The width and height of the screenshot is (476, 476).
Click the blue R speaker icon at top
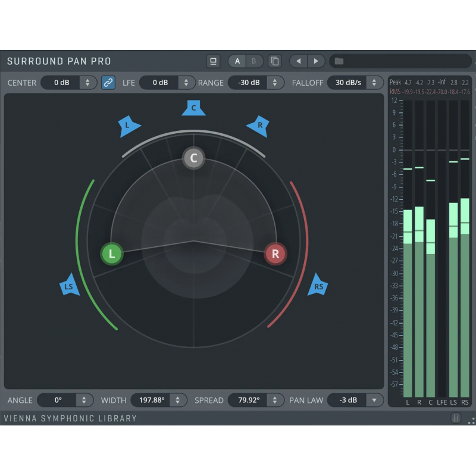259,126
